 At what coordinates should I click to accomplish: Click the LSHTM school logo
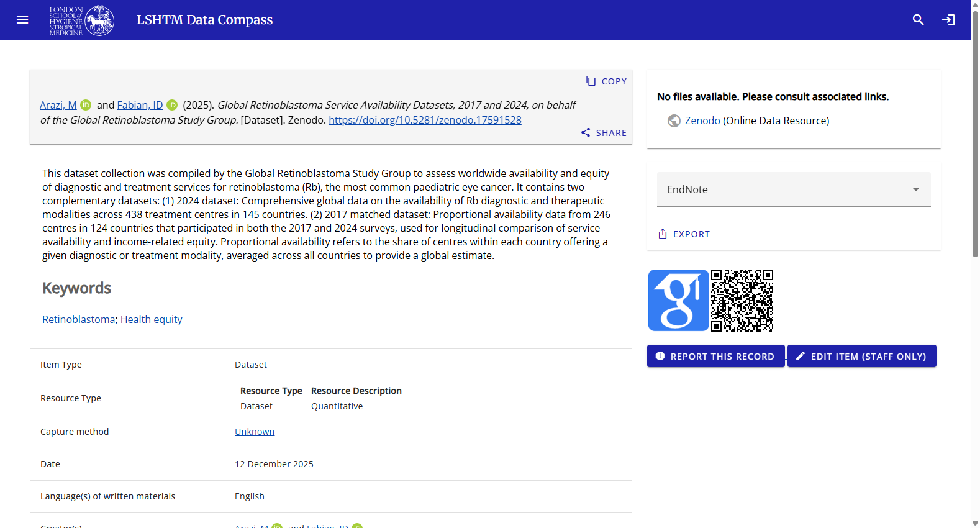pos(82,20)
